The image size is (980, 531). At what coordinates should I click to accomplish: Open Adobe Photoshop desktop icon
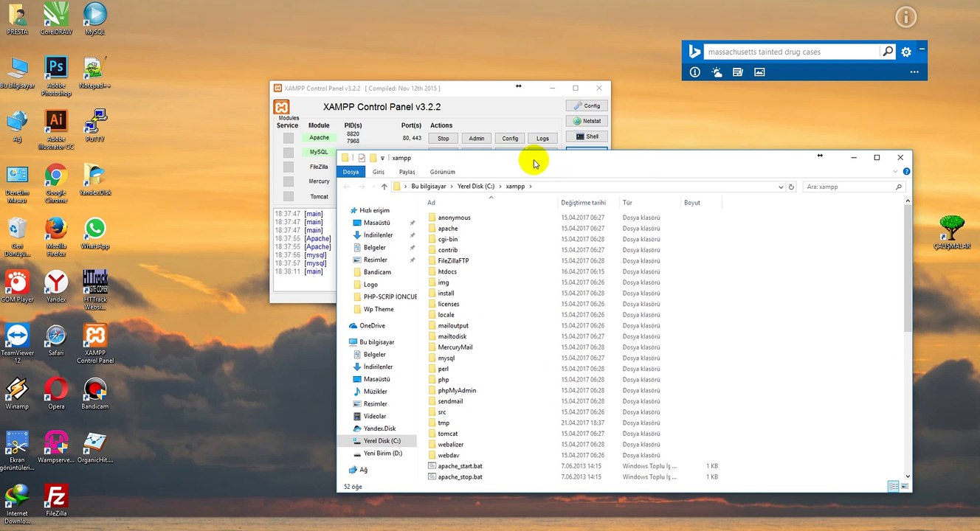(x=56, y=77)
